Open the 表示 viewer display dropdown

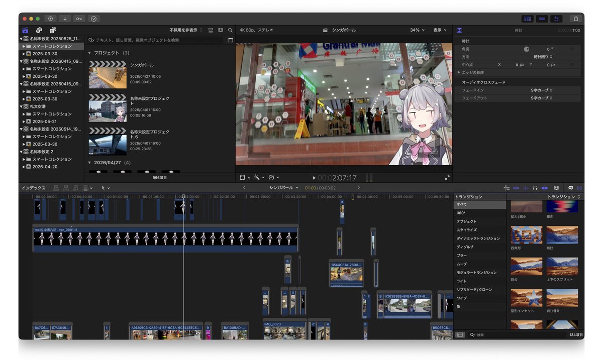(x=440, y=30)
